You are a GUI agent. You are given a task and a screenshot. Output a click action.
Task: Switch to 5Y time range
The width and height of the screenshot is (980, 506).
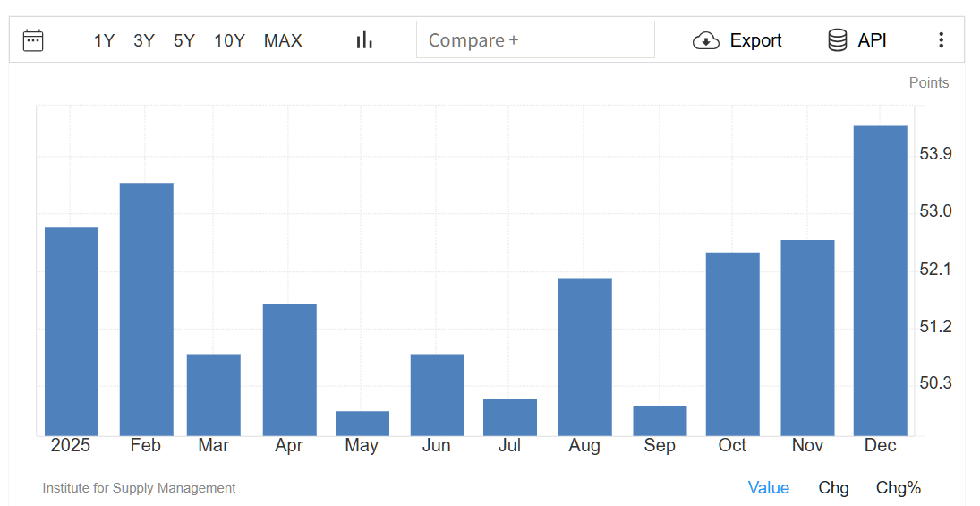184,40
